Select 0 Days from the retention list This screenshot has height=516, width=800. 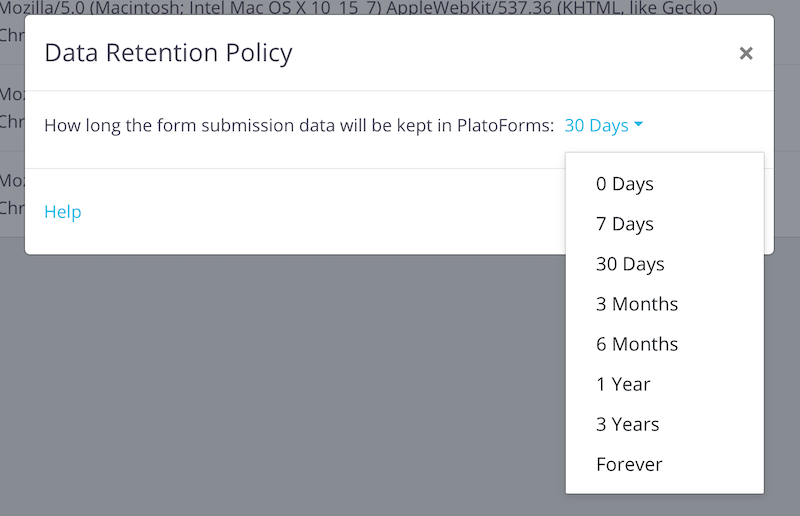(x=625, y=184)
